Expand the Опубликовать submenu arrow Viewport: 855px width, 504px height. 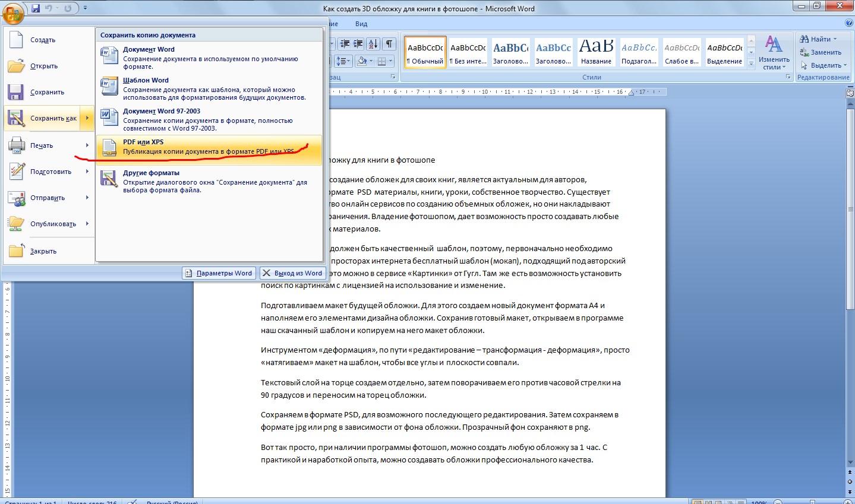point(87,224)
